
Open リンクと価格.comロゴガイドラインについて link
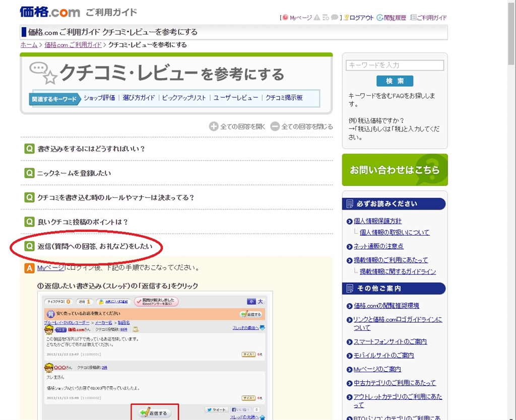tap(398, 323)
